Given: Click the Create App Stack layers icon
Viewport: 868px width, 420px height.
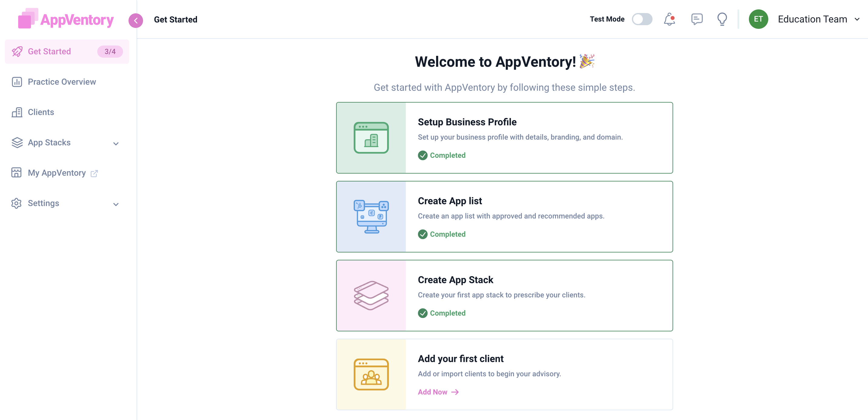Looking at the screenshot, I should click(x=371, y=295).
